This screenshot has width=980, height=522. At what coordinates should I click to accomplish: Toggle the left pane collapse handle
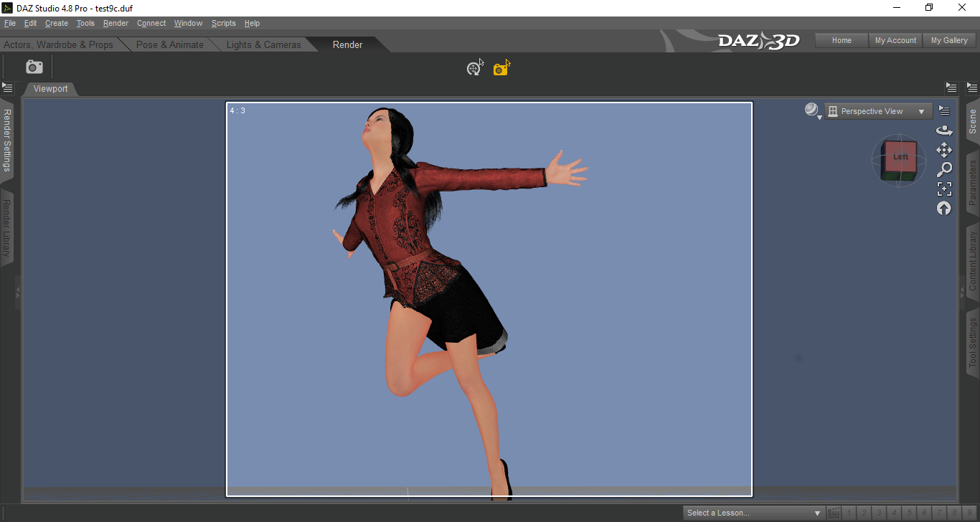18,292
